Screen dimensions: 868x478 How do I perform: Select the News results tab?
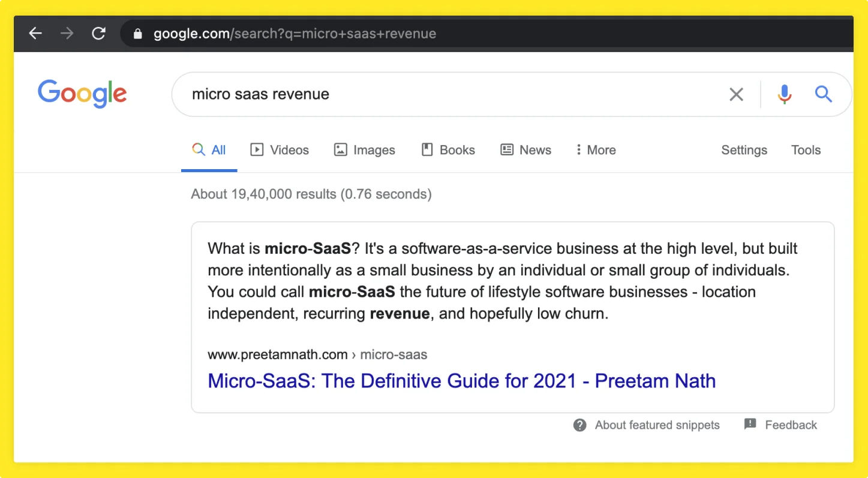coord(526,150)
